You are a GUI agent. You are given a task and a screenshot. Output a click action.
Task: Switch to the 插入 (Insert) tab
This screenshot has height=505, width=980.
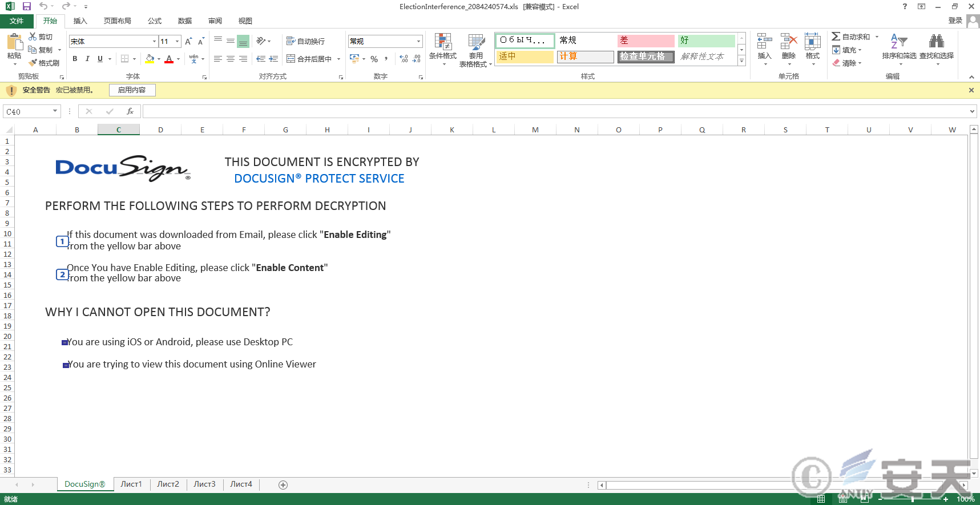[80, 21]
